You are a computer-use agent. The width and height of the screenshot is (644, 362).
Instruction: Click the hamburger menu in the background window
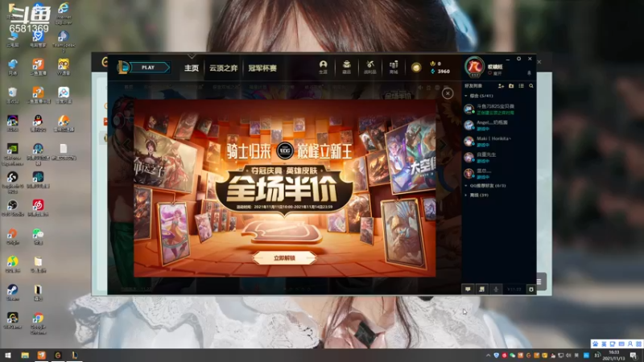pyautogui.click(x=539, y=282)
